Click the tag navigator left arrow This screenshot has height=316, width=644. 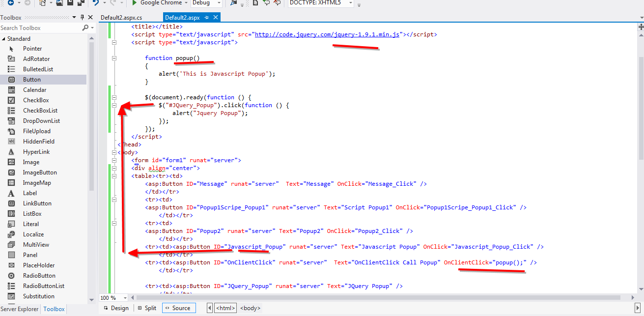coord(210,308)
